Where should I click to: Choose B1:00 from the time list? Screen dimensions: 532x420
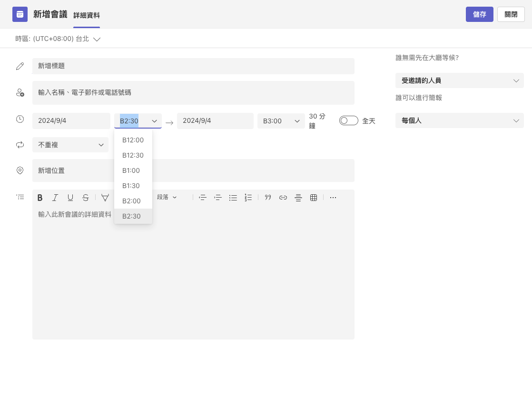point(133,170)
